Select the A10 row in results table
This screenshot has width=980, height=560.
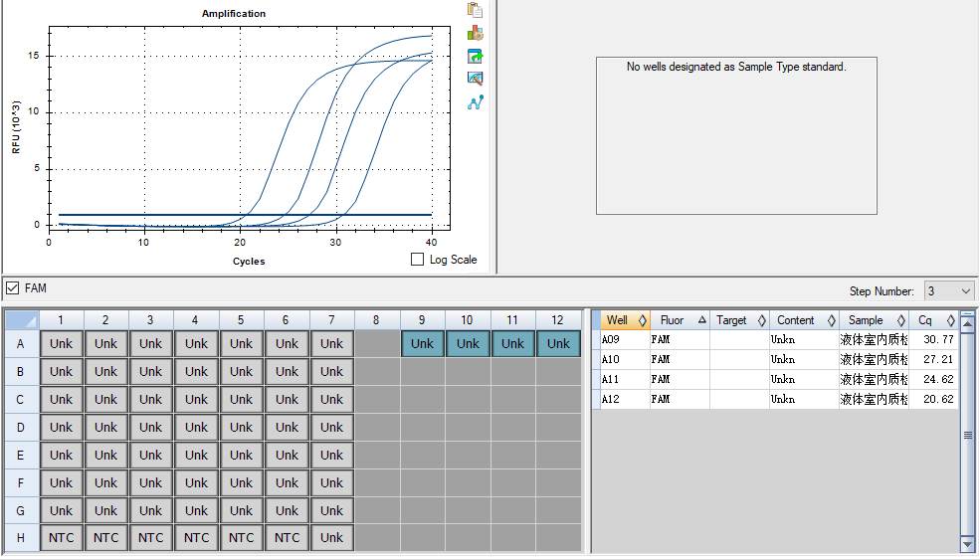(x=775, y=359)
